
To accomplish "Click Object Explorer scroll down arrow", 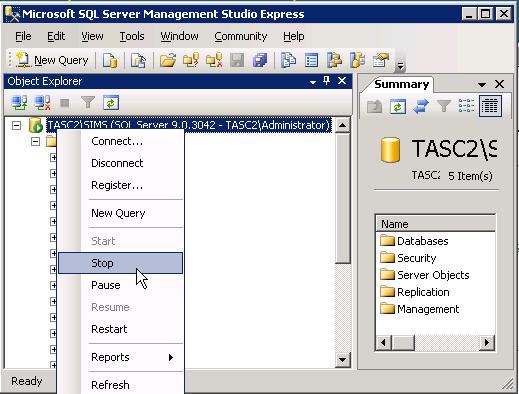I will coord(342,360).
